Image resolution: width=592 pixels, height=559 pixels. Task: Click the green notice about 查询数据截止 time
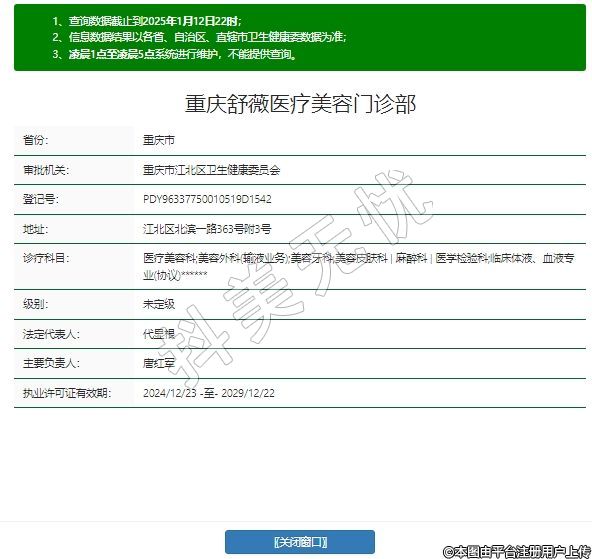(x=146, y=21)
